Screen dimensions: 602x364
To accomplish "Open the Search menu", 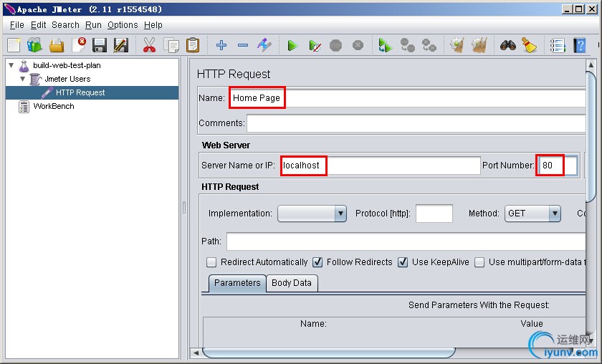I will 65,25.
